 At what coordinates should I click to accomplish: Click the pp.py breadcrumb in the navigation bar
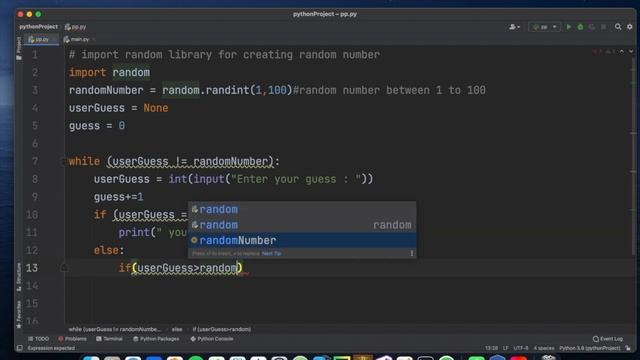click(x=76, y=27)
